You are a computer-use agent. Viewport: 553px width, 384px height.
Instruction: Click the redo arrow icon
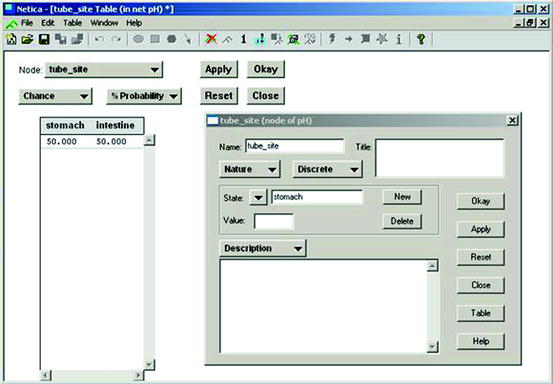pyautogui.click(x=116, y=39)
